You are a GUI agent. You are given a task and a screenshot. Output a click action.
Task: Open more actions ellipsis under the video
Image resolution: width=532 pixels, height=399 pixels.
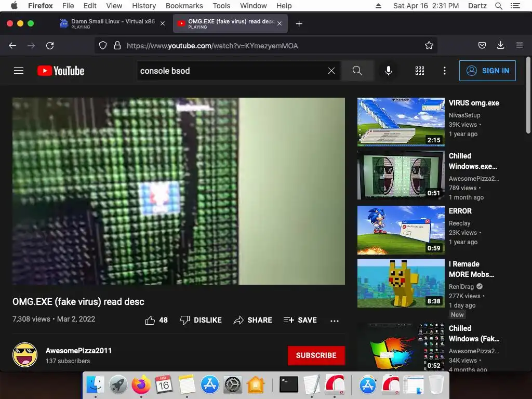(335, 321)
